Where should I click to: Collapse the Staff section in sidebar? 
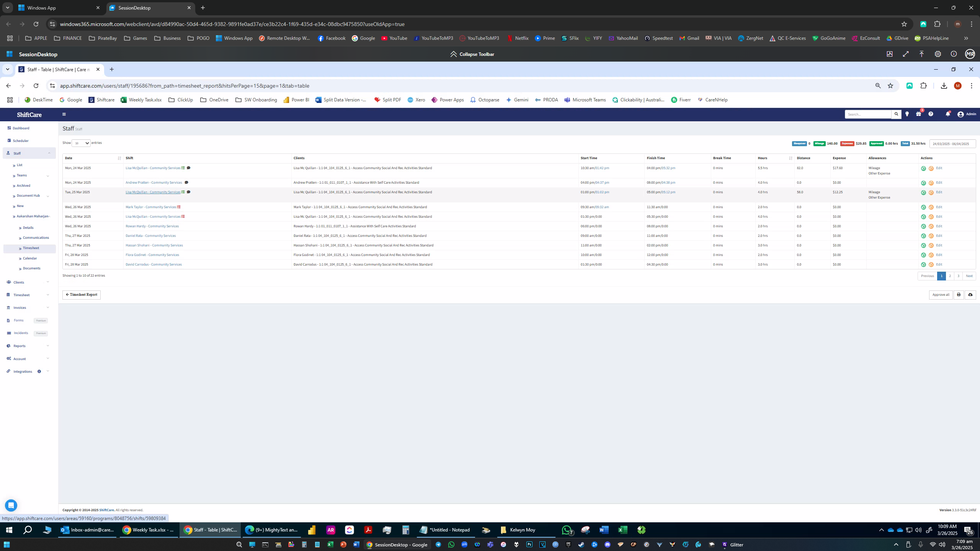click(29, 153)
